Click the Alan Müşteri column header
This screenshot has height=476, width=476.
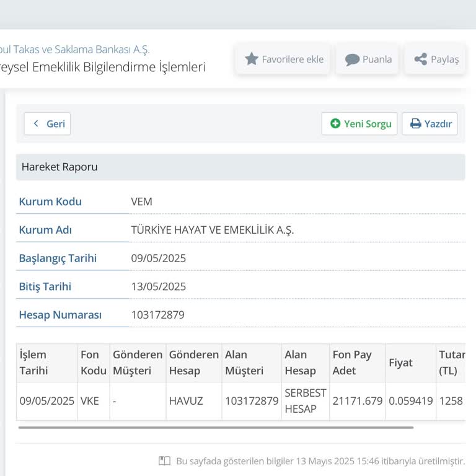click(x=252, y=363)
